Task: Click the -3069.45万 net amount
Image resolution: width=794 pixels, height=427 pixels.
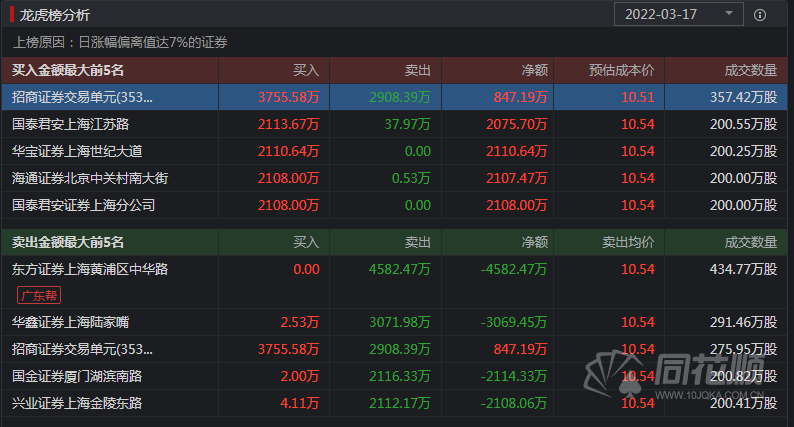Action: click(514, 322)
